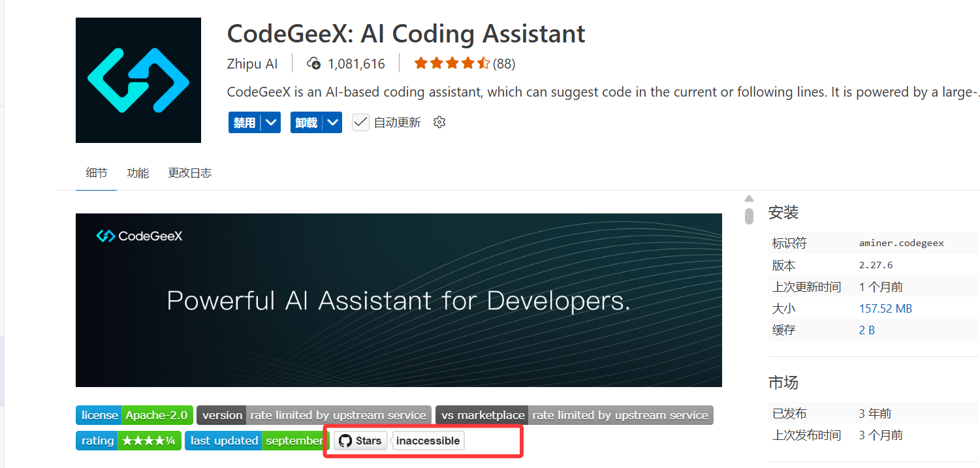Expand the 卸载 dropdown arrow
Viewport: 980px width, 468px height.
click(333, 122)
